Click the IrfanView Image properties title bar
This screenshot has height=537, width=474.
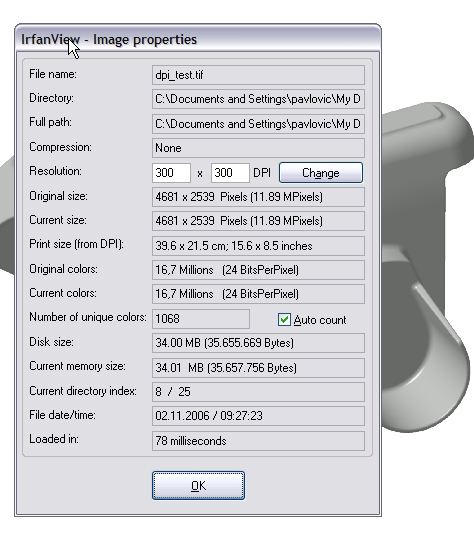click(x=198, y=39)
